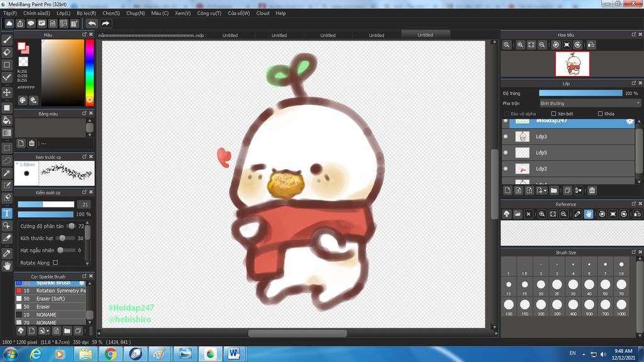Open settings gear of #Hoidap247 layer
The image size is (644, 362).
[629, 121]
